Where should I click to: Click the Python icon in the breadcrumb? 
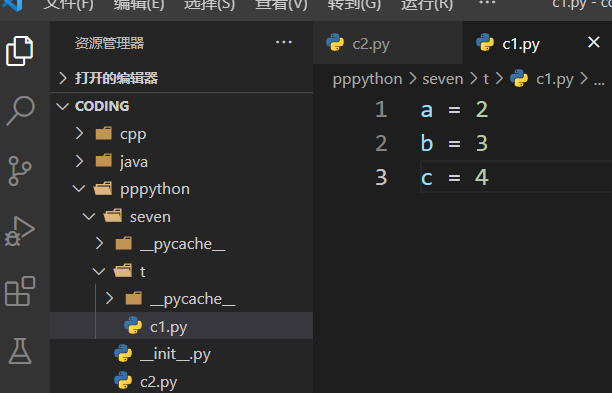[519, 78]
